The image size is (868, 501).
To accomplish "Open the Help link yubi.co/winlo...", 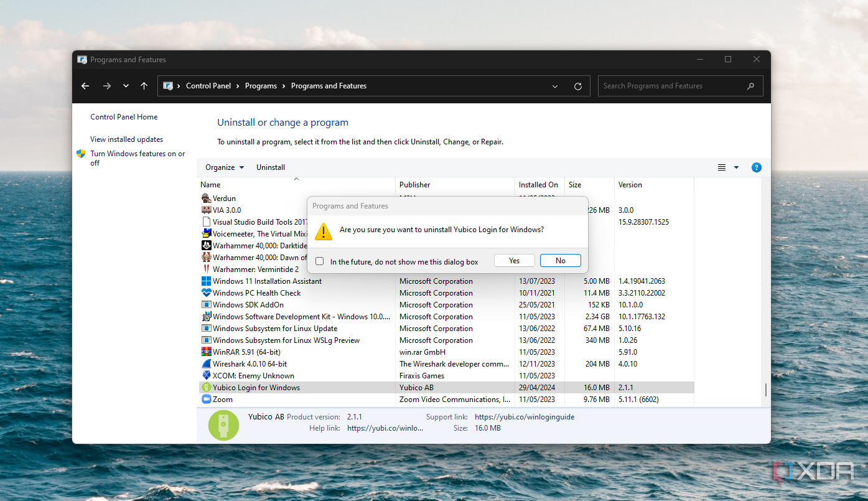I will click(x=385, y=428).
